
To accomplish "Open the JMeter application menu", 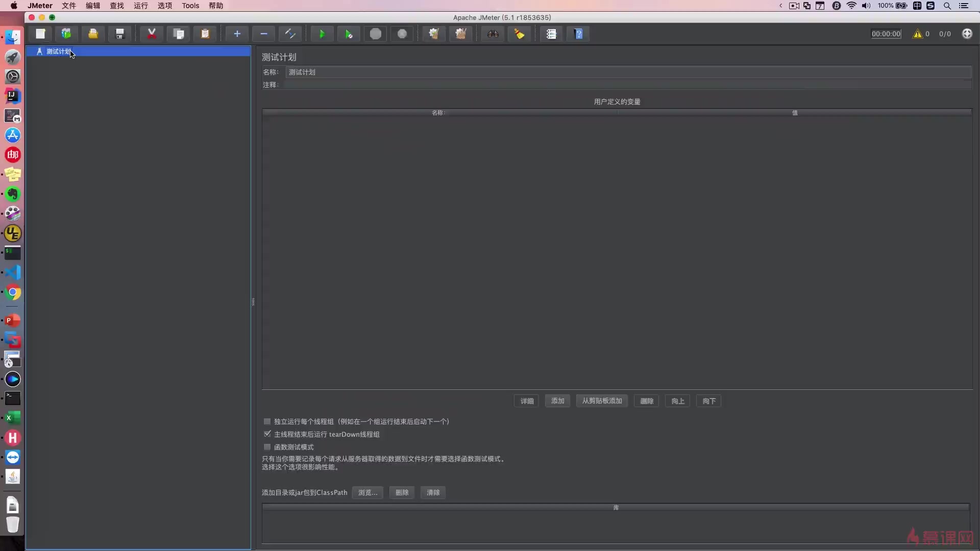I will pos(40,6).
